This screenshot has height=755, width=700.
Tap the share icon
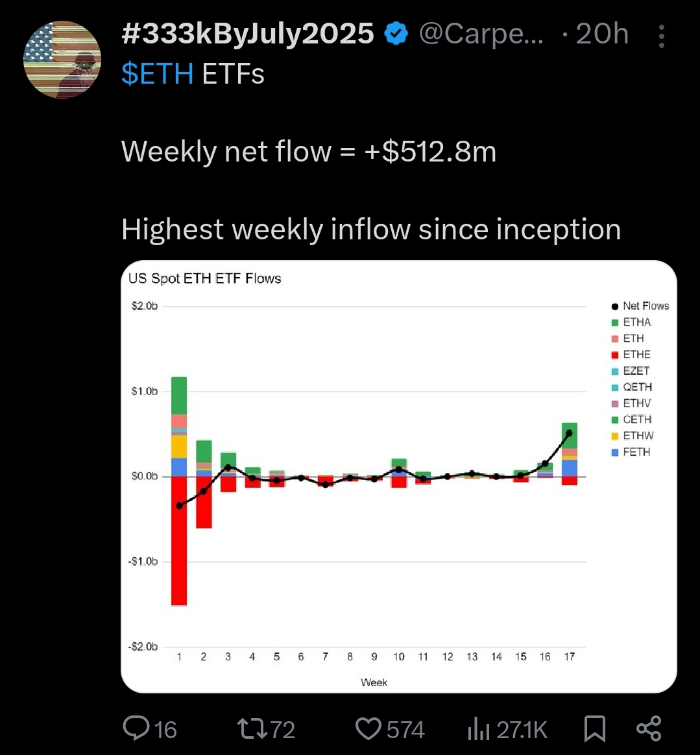click(649, 729)
